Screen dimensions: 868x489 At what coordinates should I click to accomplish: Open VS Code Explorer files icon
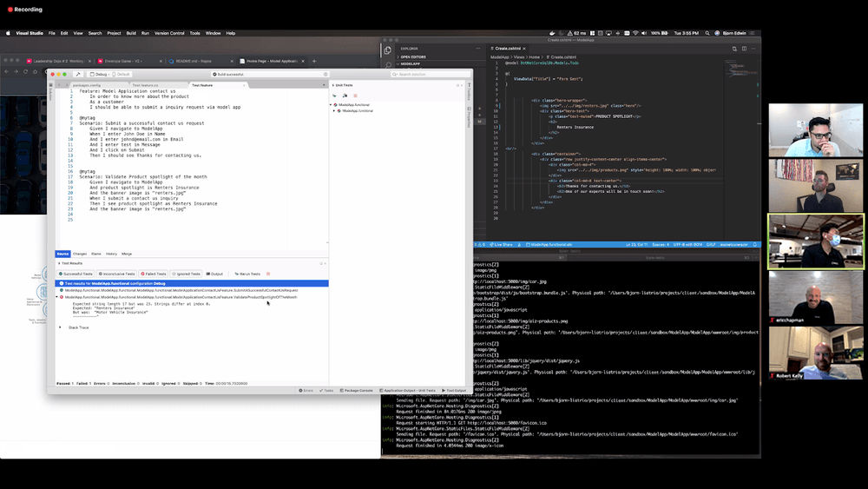click(x=388, y=50)
